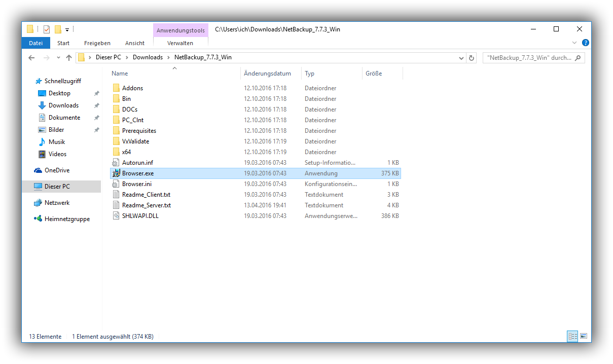
Task: Select Downloads in the navigation pane
Action: pos(63,105)
